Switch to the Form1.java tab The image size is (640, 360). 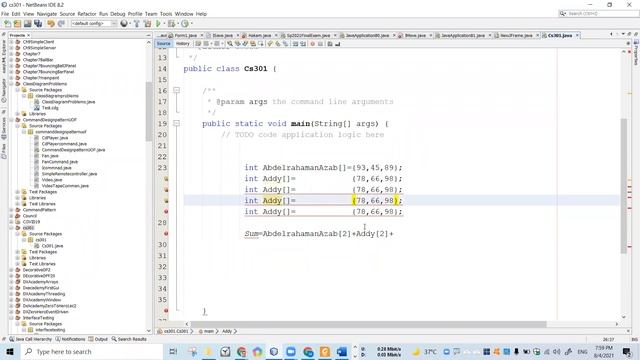[185, 36]
